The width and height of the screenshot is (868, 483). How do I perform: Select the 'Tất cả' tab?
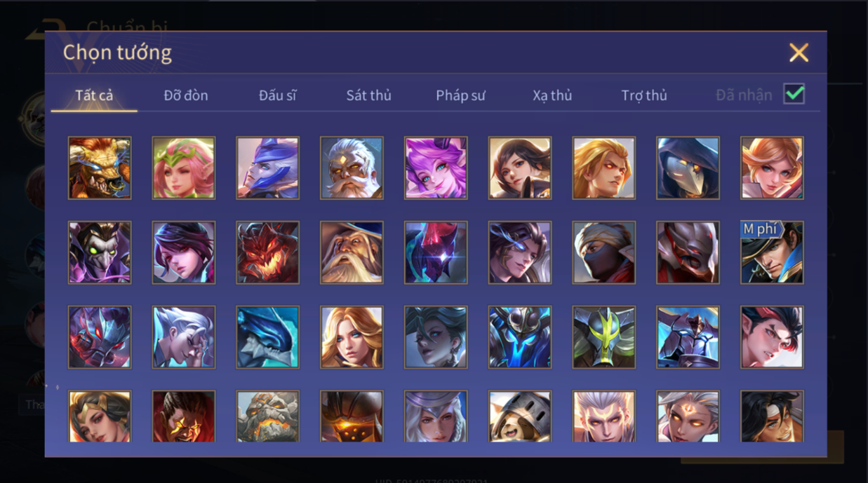[x=94, y=95]
